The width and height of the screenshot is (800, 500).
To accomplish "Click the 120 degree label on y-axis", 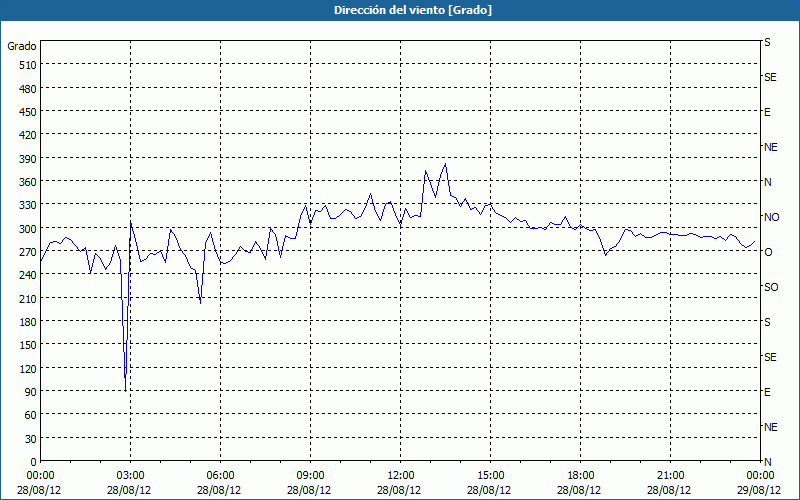I will tap(28, 368).
